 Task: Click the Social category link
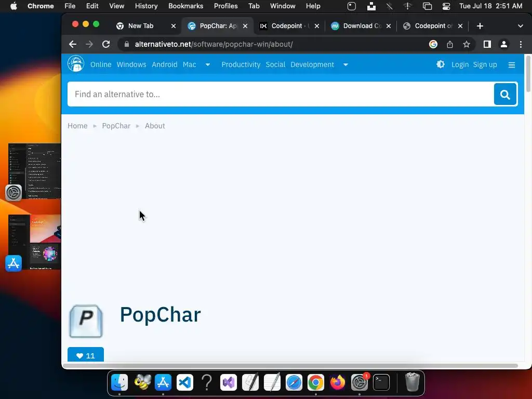(x=275, y=64)
